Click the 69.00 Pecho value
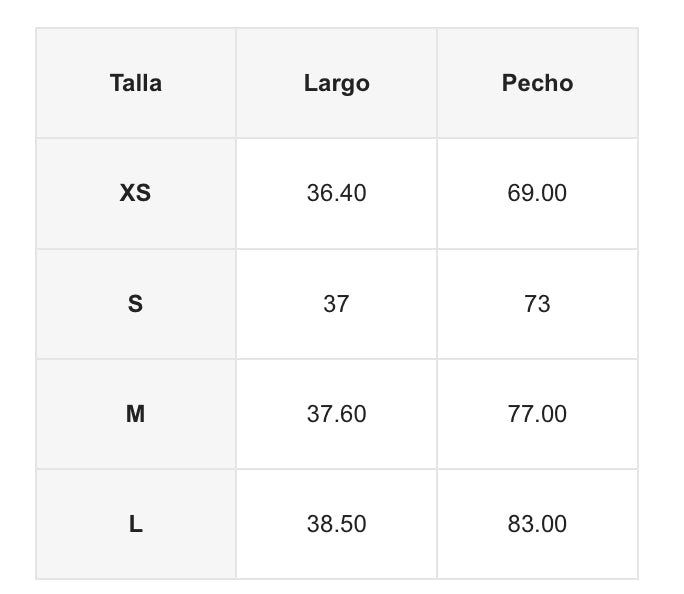The width and height of the screenshot is (684, 594). tap(537, 193)
